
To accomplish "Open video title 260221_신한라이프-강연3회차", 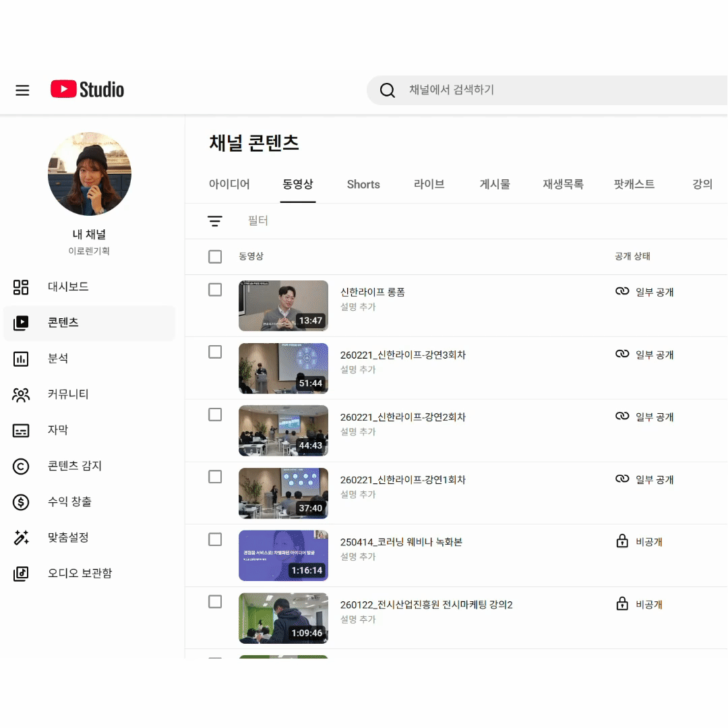I will click(403, 355).
